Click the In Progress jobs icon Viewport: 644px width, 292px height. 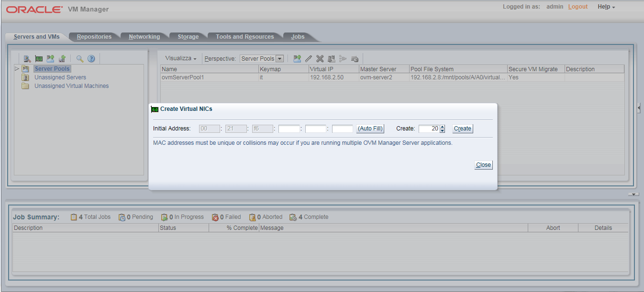[165, 217]
